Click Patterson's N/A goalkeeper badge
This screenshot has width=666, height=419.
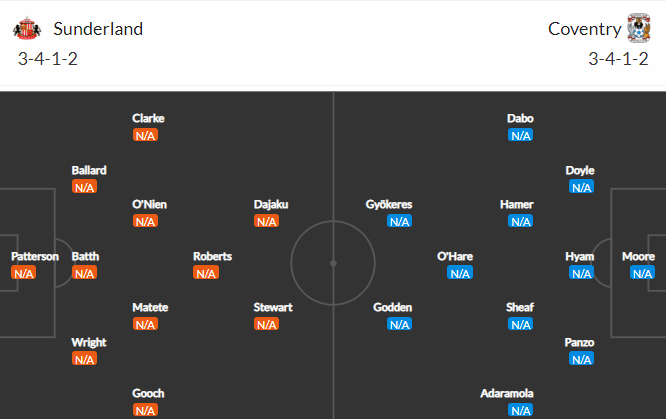pos(24,273)
